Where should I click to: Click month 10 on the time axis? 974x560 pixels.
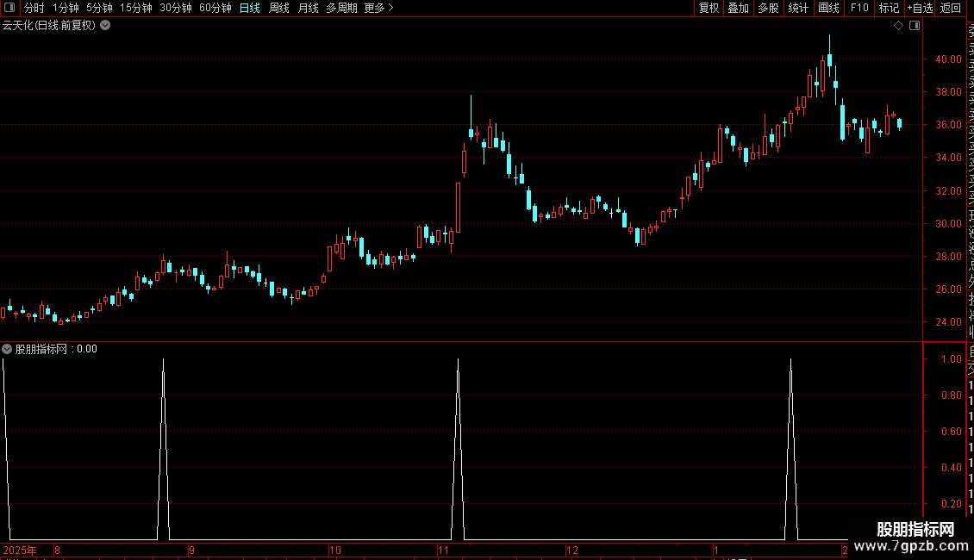pos(334,550)
